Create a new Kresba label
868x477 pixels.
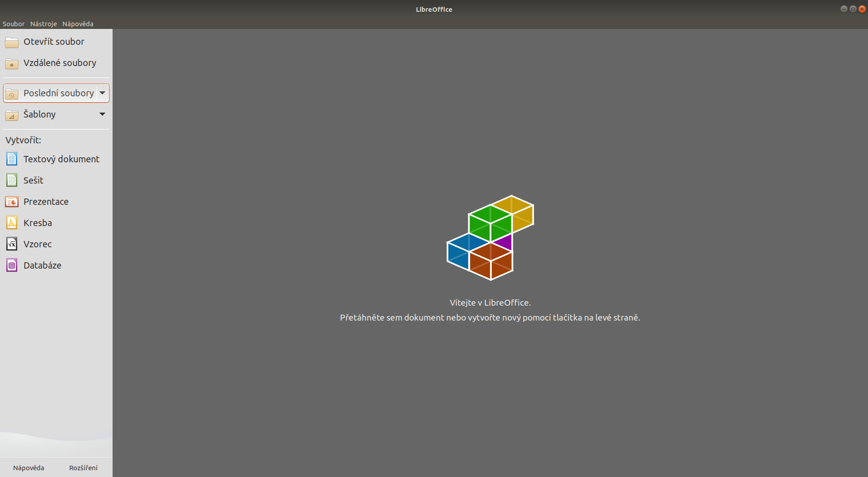[x=38, y=223]
